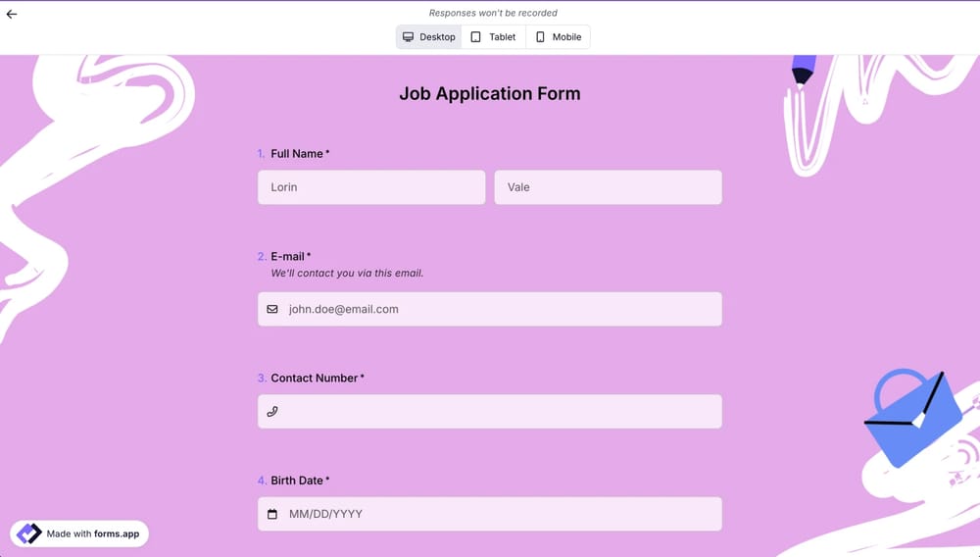Focus the first name field showing Lorin

[371, 187]
